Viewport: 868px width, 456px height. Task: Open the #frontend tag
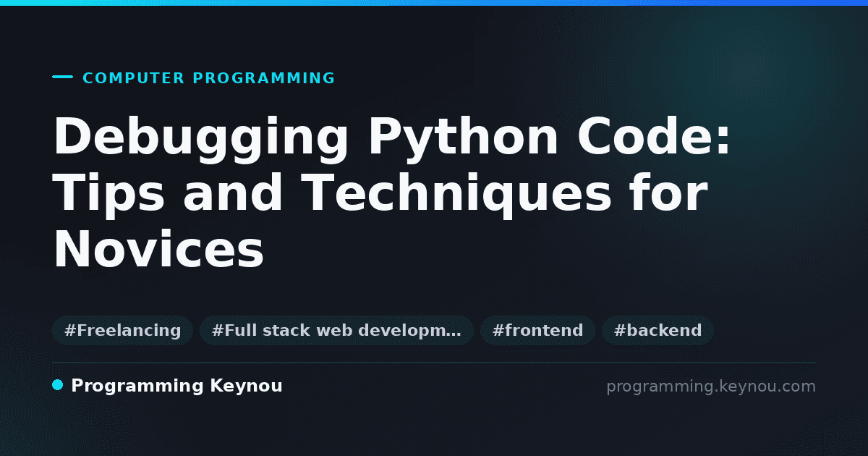tap(537, 331)
